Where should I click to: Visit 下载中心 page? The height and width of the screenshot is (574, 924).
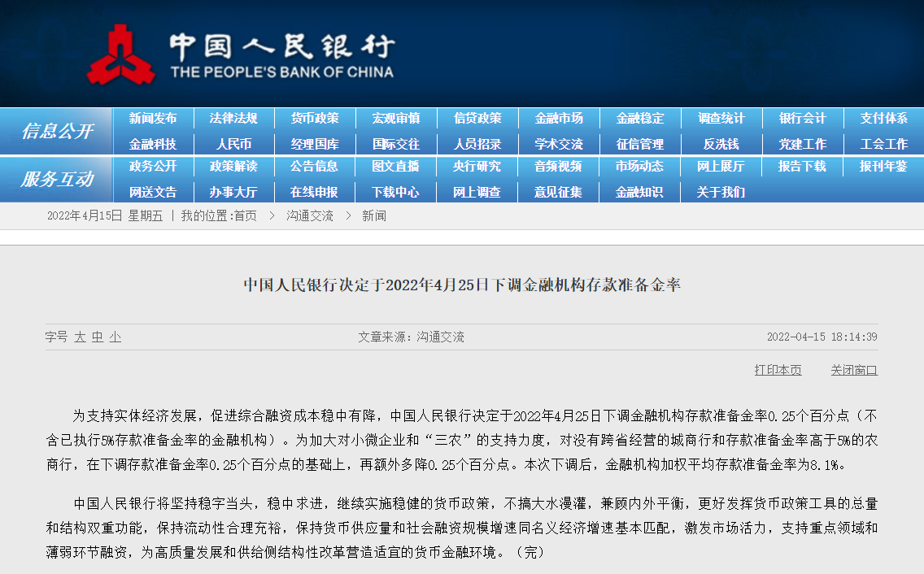[x=396, y=193]
